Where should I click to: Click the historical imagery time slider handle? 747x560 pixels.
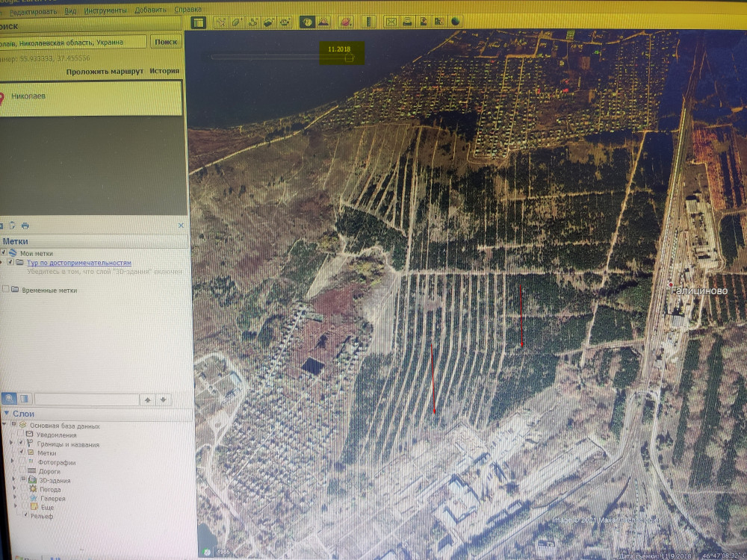click(x=349, y=57)
